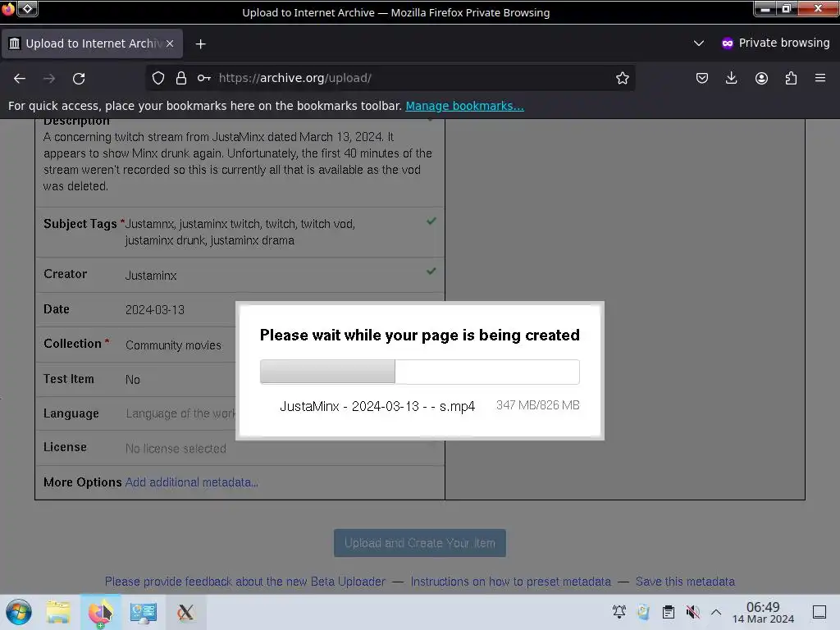Close the Upload to Internet Archive tab
Screen dimensions: 840x630
[170, 43]
